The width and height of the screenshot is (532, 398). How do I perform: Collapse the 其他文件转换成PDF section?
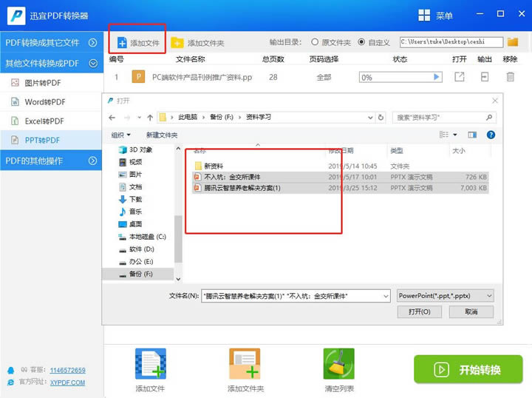click(92, 63)
